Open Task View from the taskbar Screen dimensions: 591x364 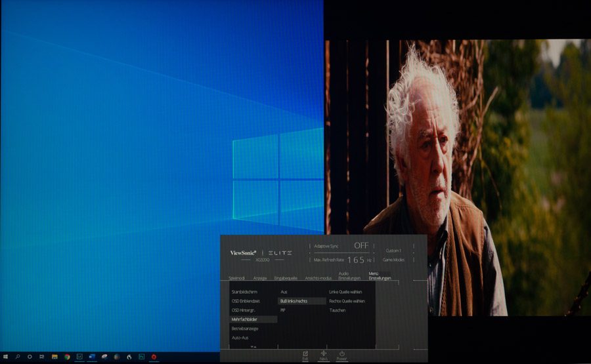click(x=42, y=357)
